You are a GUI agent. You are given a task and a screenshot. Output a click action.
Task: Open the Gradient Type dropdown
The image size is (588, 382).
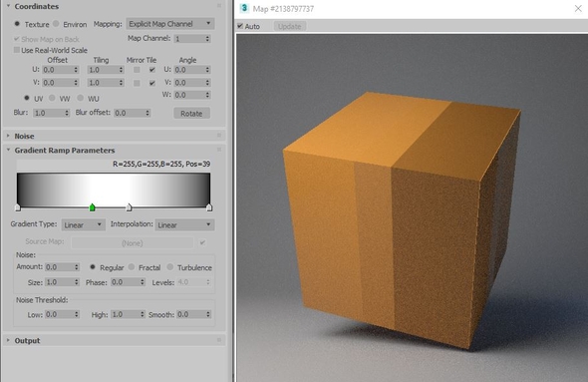84,224
